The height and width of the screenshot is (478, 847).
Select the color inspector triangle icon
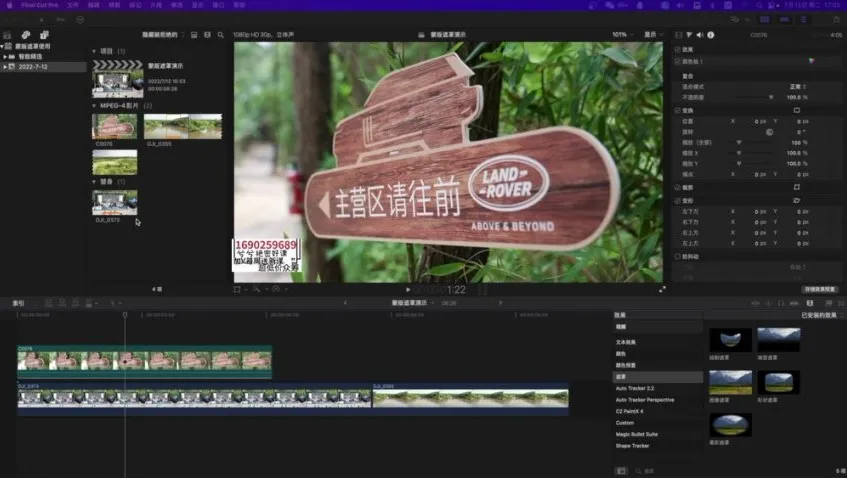pyautogui.click(x=688, y=34)
